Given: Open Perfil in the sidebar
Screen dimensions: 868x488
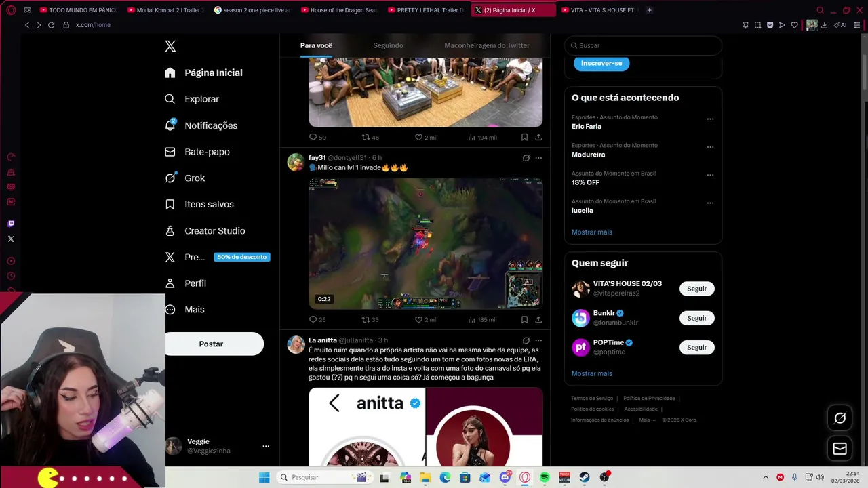Looking at the screenshot, I should [185, 283].
